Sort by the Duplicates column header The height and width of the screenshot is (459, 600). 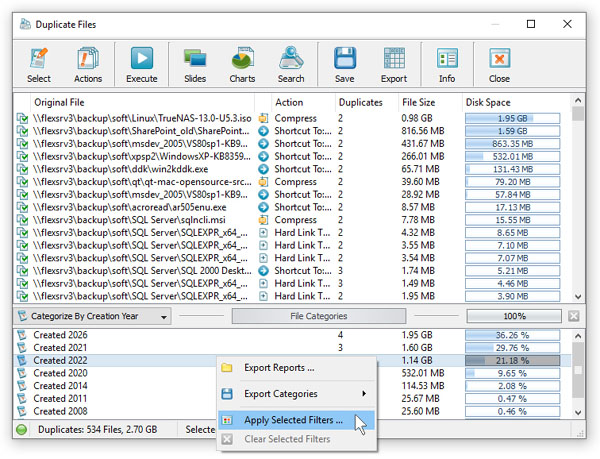(367, 103)
